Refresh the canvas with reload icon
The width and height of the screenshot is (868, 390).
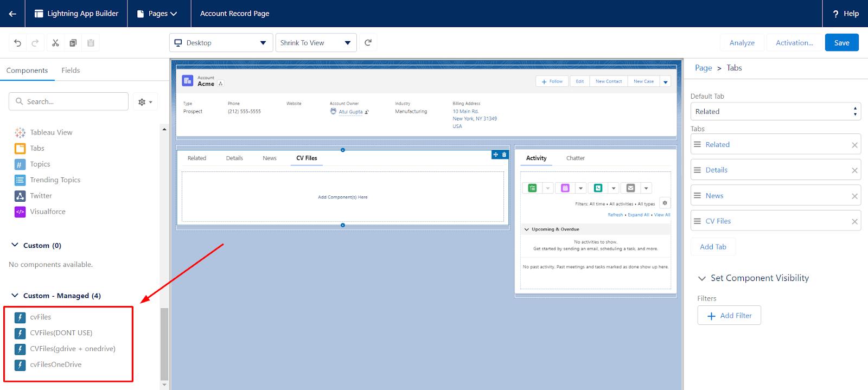(368, 42)
